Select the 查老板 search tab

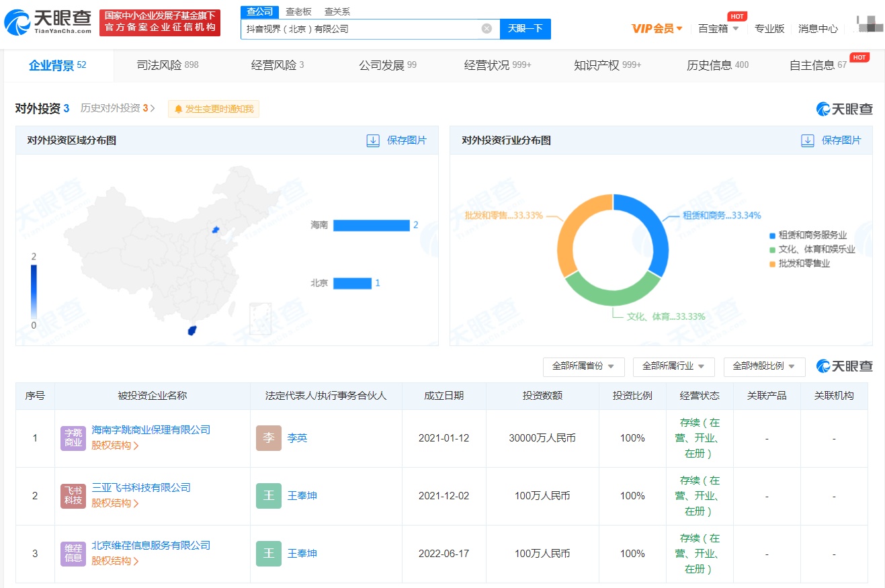[298, 11]
